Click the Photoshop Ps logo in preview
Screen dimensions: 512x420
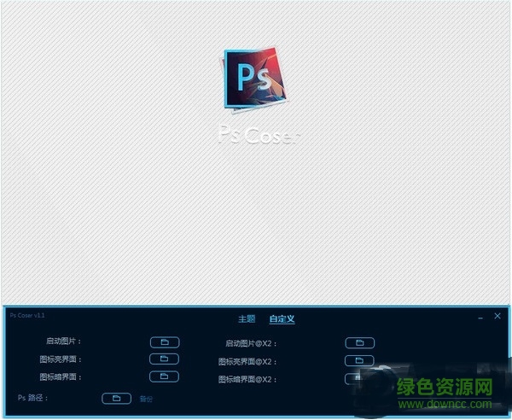tap(256, 88)
